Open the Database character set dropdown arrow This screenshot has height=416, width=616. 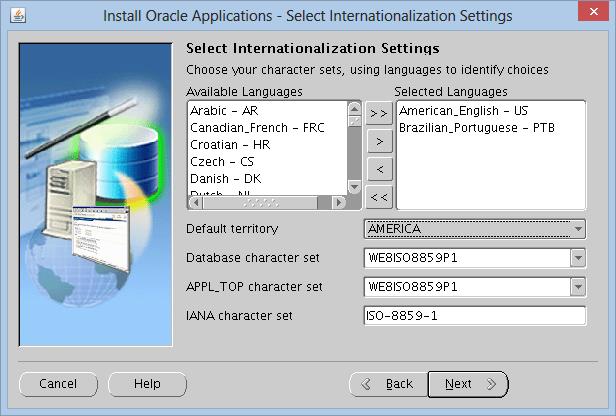click(x=578, y=258)
